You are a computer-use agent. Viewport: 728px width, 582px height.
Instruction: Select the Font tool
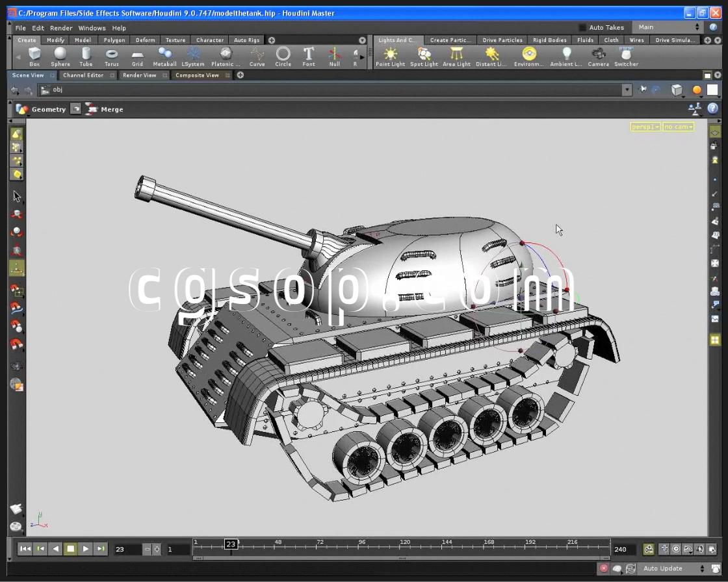pos(309,57)
